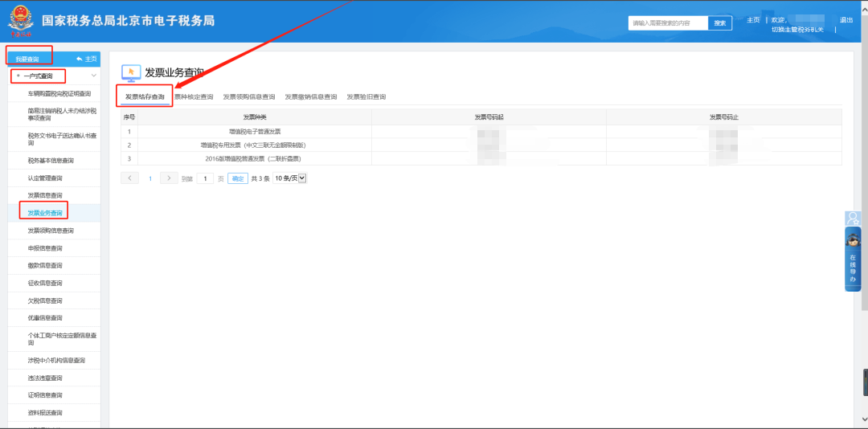Open the 发票缴销信息查询 tab

(x=310, y=97)
